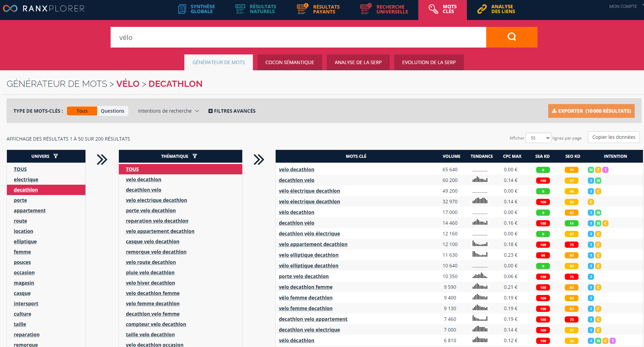Switch to the Cocon Sémantique tab
The width and height of the screenshot is (644, 347).
pyautogui.click(x=289, y=62)
